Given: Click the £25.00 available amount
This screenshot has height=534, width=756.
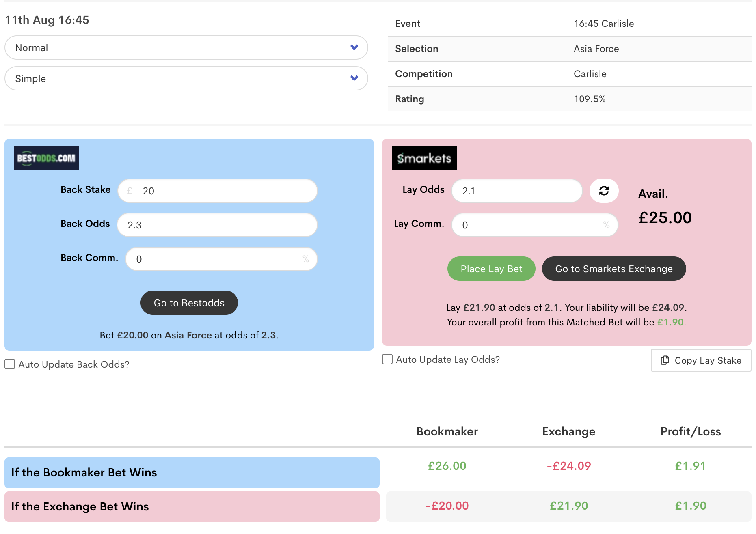Looking at the screenshot, I should (x=665, y=217).
